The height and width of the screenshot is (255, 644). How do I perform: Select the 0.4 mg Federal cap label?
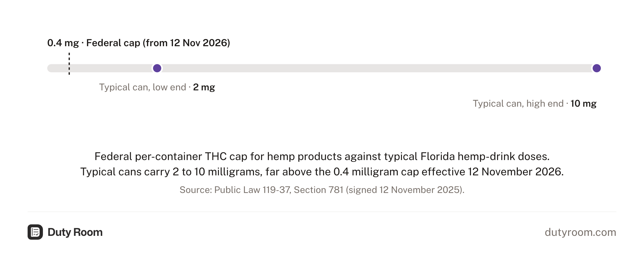pyautogui.click(x=139, y=43)
